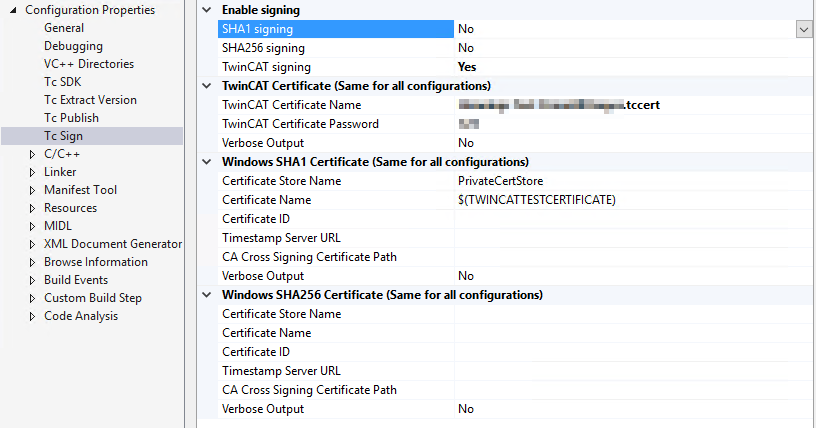Select MIDL tree label
The width and height of the screenshot is (816, 428).
58,226
